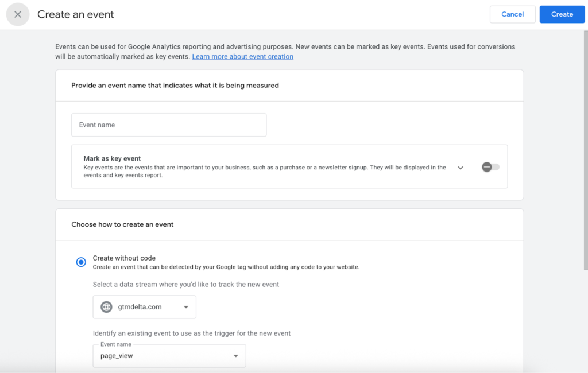Click the Create an event page heading
The image size is (588, 373).
(76, 15)
